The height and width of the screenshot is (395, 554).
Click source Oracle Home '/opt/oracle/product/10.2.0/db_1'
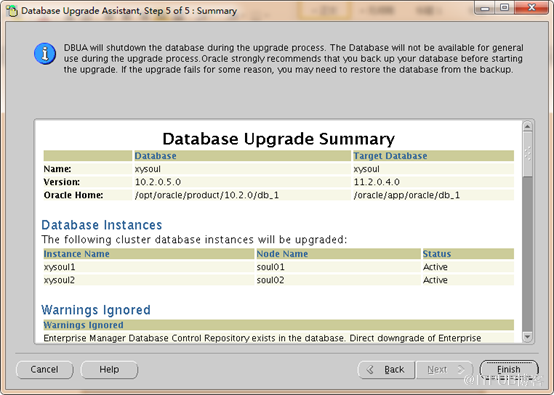(207, 195)
